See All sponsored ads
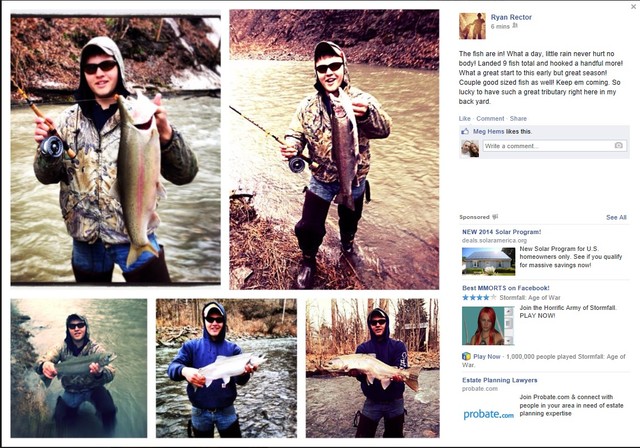This screenshot has height=448, width=640. tap(616, 217)
